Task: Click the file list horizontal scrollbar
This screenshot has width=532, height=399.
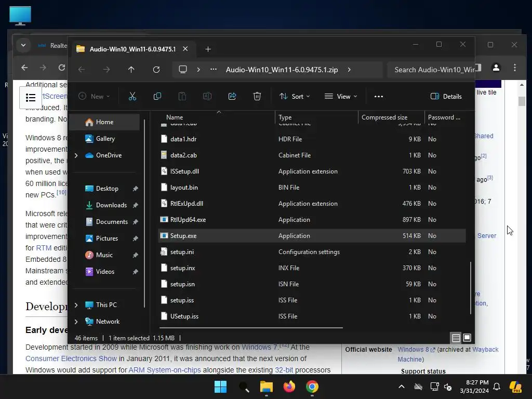Action: (x=251, y=328)
